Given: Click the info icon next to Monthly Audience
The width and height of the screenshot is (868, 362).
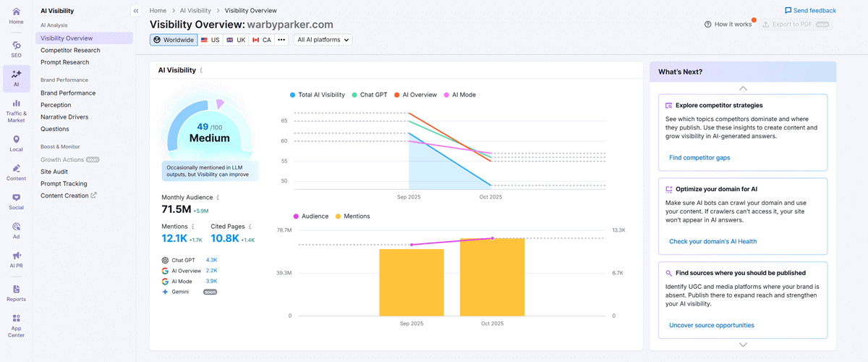Looking at the screenshot, I should [218, 197].
